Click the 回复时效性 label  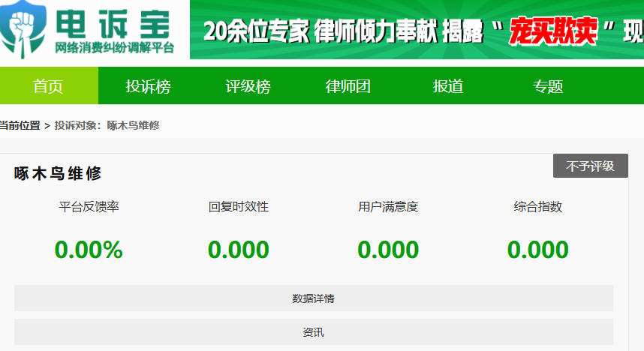pyautogui.click(x=239, y=206)
